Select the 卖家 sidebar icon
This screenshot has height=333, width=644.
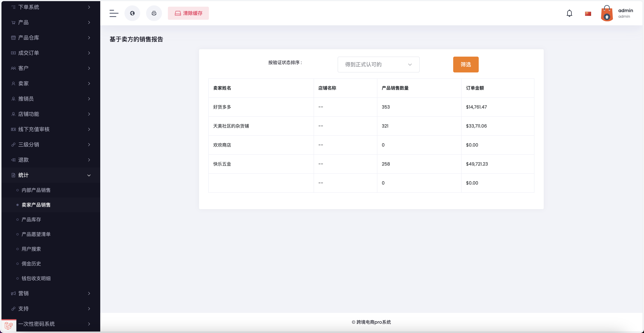click(x=13, y=83)
